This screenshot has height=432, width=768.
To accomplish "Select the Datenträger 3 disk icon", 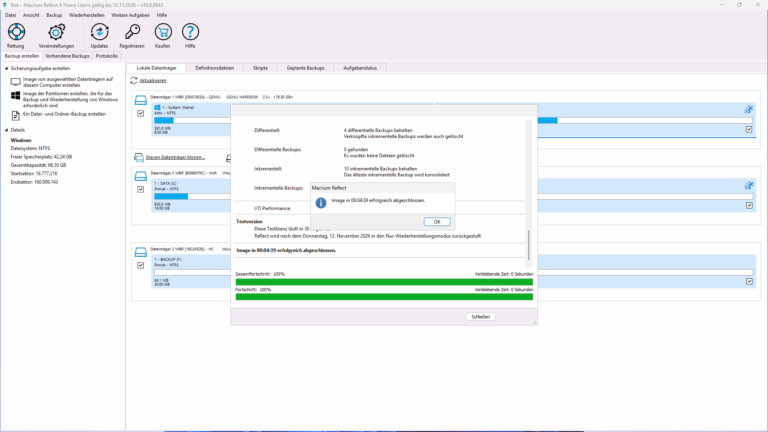I will coord(141,252).
